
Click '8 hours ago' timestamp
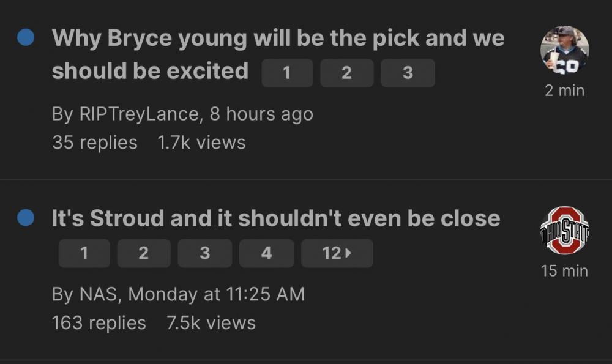coord(261,114)
